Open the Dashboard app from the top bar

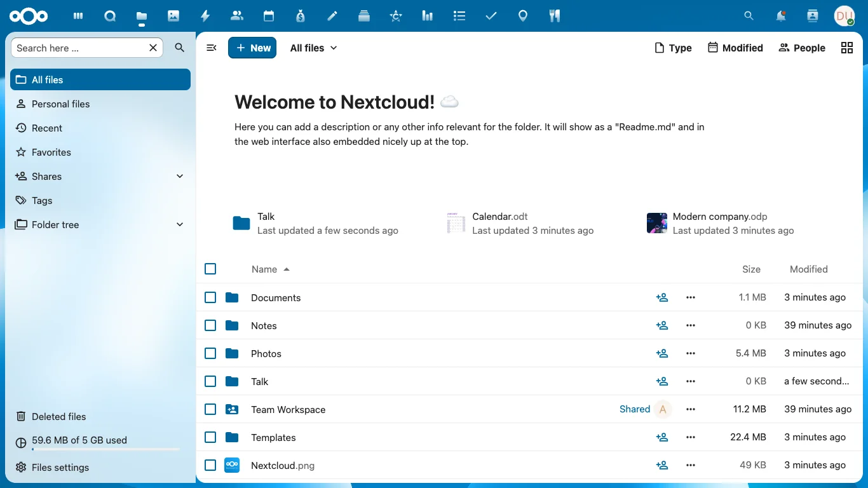click(x=78, y=16)
